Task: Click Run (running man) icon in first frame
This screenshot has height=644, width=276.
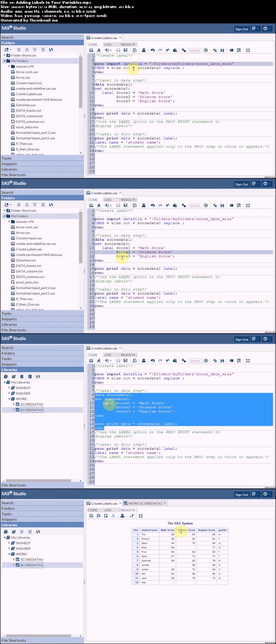Action: point(99,50)
